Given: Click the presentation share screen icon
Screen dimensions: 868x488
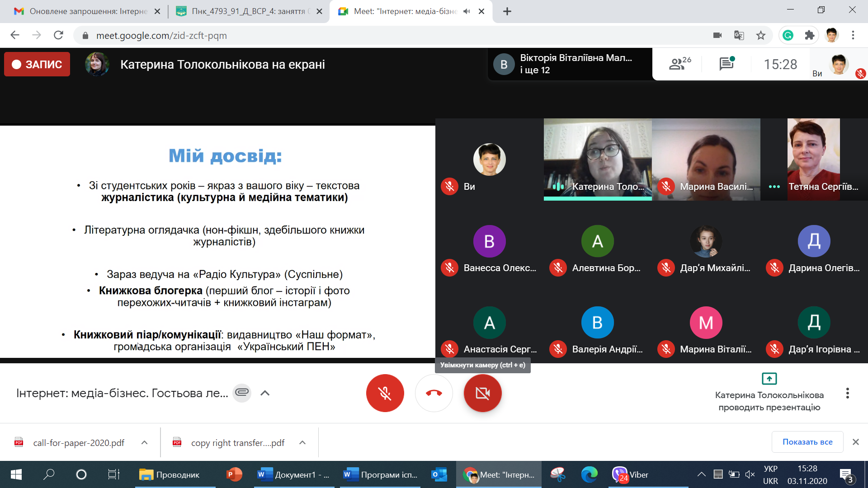Looking at the screenshot, I should 769,378.
